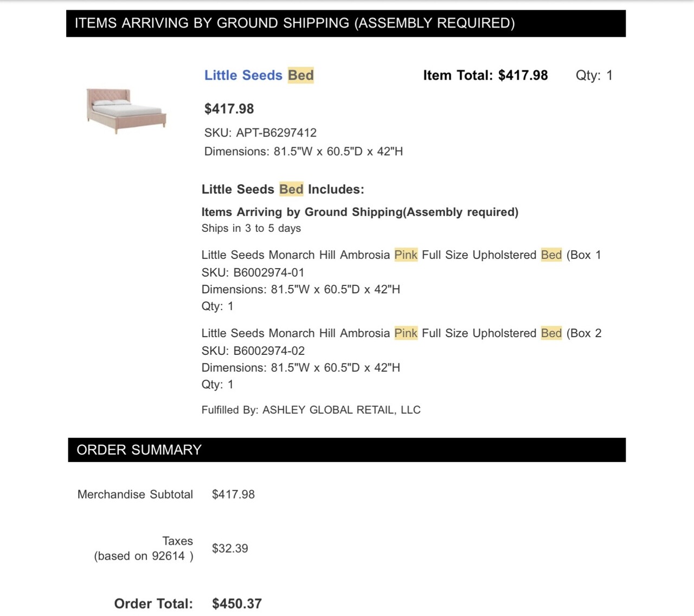Click Fulfilled By ASHLEY GLOBAL RETAIL, LLC
The width and height of the screenshot is (694, 616).
(311, 410)
